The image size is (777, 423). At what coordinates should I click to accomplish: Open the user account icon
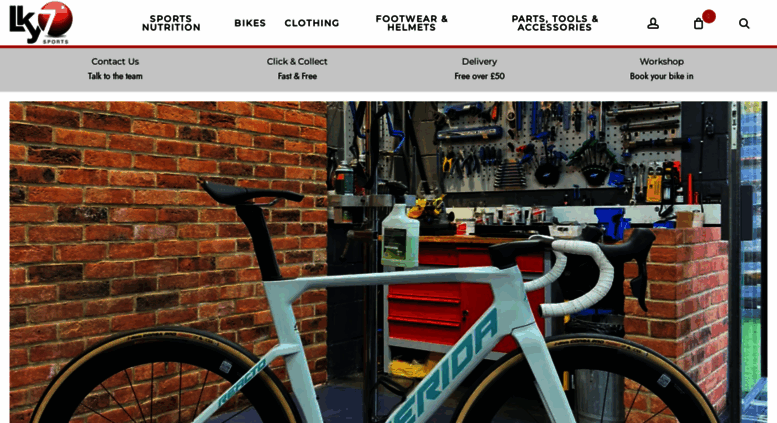pyautogui.click(x=653, y=23)
